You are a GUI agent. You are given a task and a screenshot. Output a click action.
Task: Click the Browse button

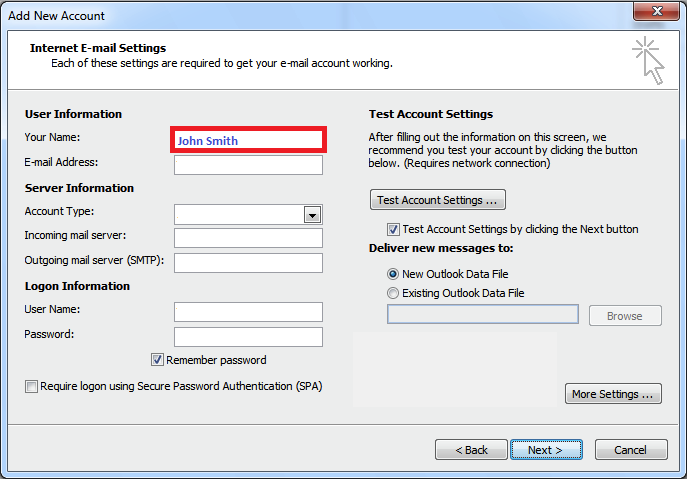[625, 316]
